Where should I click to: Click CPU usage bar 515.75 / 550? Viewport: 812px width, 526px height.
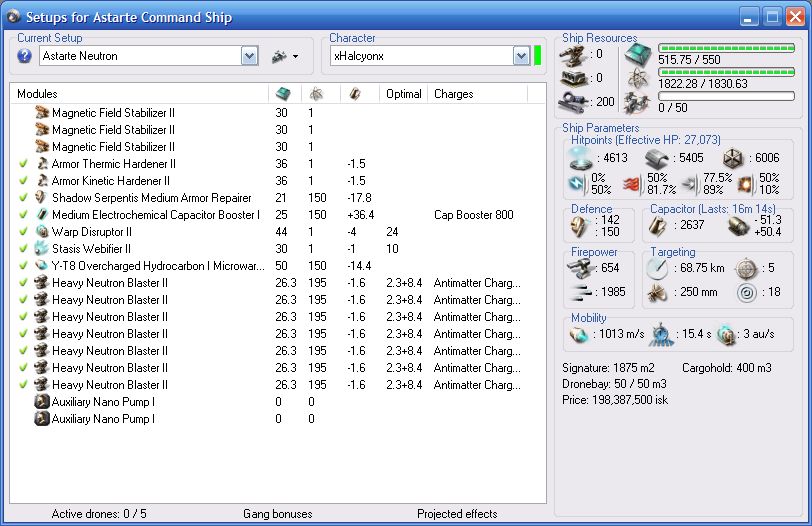point(726,48)
